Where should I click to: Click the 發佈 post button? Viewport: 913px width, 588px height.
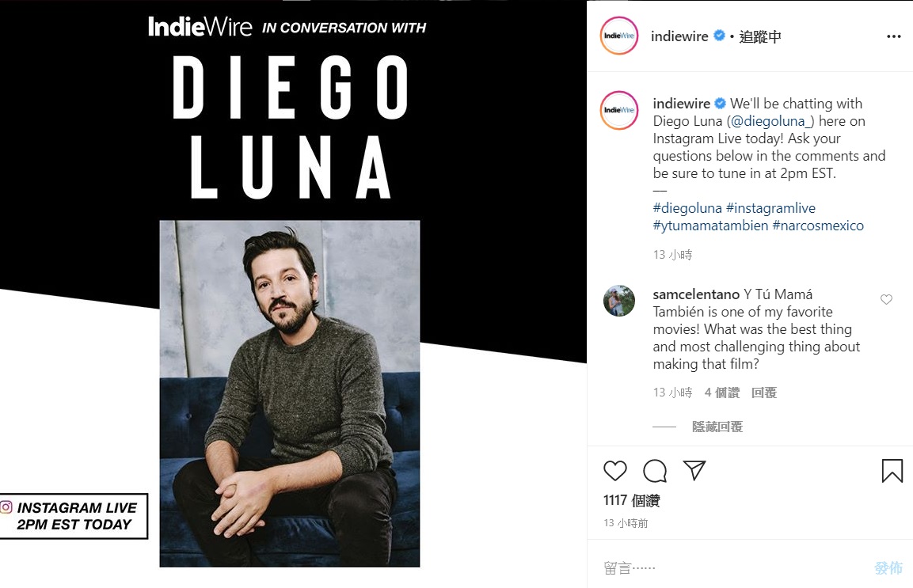click(888, 567)
